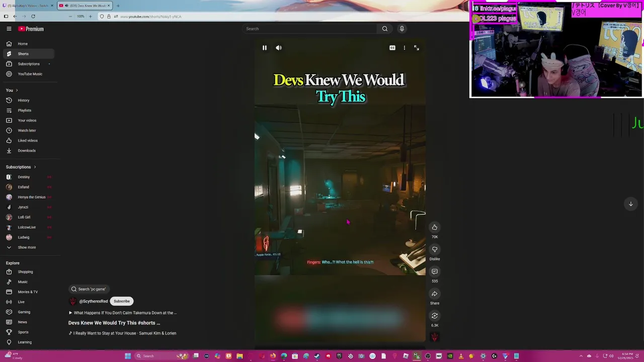Screen dimensions: 644x362
Task: Open Downloads
Action: point(30,150)
